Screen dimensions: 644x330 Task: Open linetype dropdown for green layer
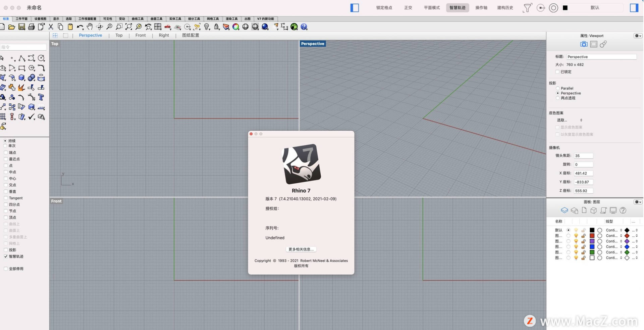click(x=614, y=252)
